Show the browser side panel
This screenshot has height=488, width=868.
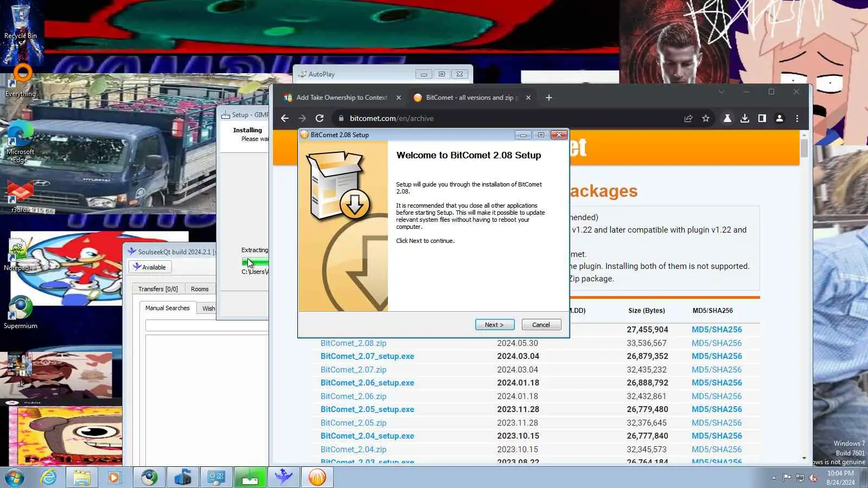coord(762,118)
